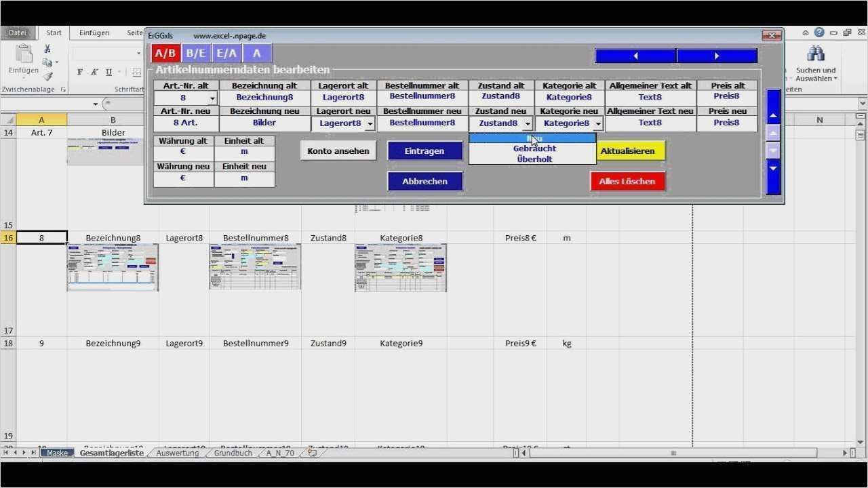Viewport: 868px width, 488px height.
Task: Click the Preis neu input field
Action: click(x=726, y=123)
